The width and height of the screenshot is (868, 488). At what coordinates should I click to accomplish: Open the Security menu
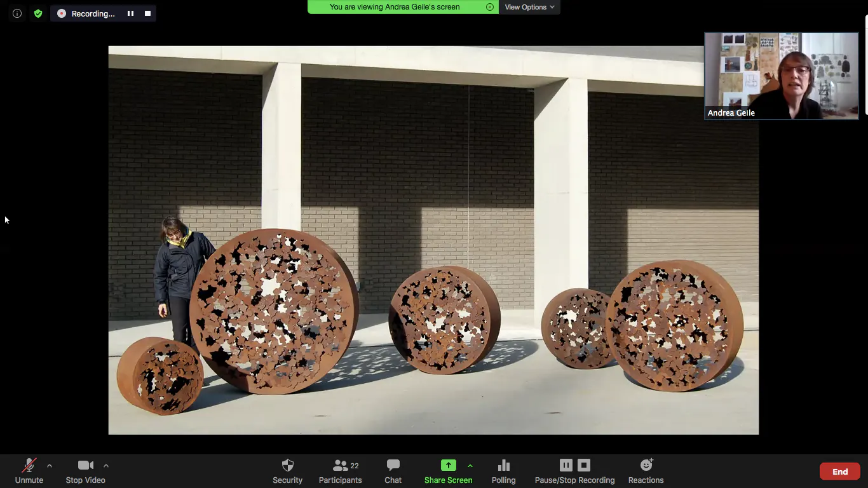click(x=287, y=471)
